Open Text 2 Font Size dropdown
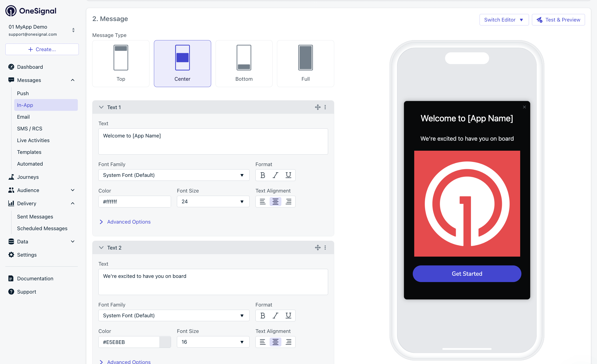Screen dimensions: 597x364 pyautogui.click(x=213, y=342)
